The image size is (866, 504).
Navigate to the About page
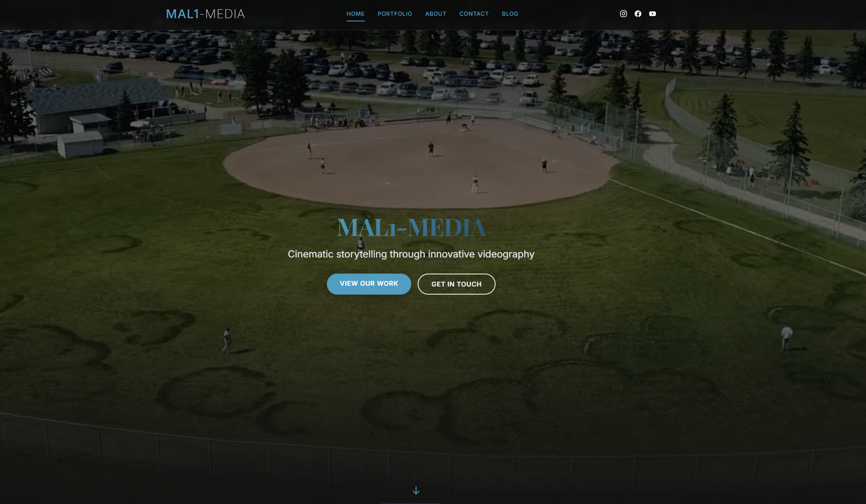(x=435, y=14)
